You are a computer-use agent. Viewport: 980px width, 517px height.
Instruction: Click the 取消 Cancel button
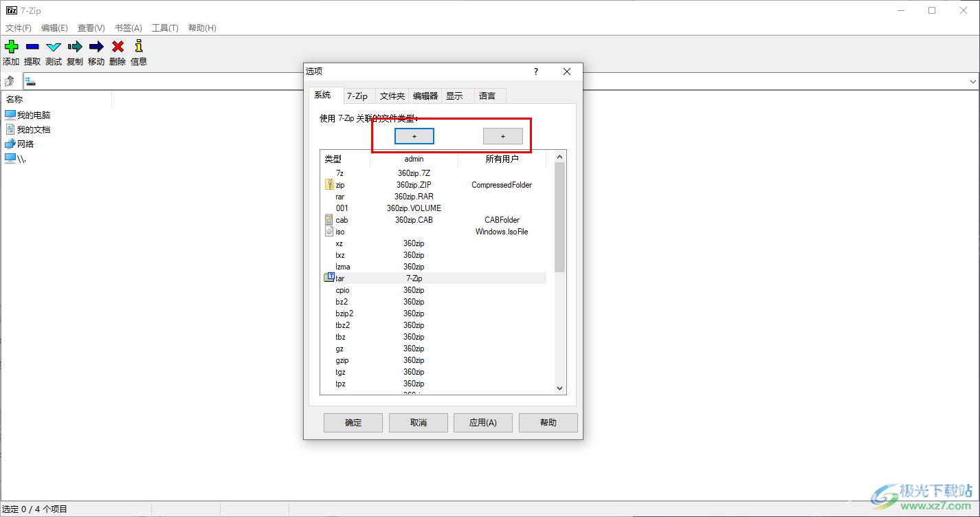coord(419,422)
